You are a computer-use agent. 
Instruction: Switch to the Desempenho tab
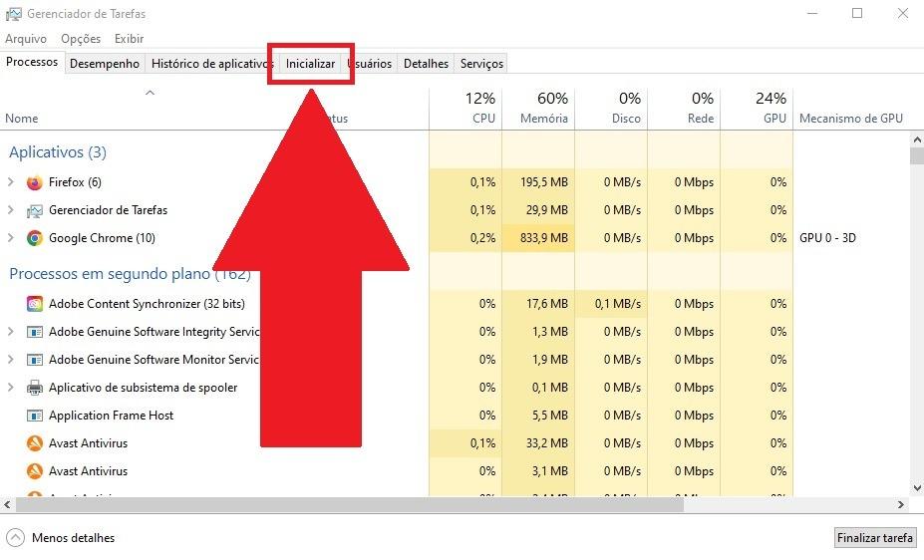[105, 63]
